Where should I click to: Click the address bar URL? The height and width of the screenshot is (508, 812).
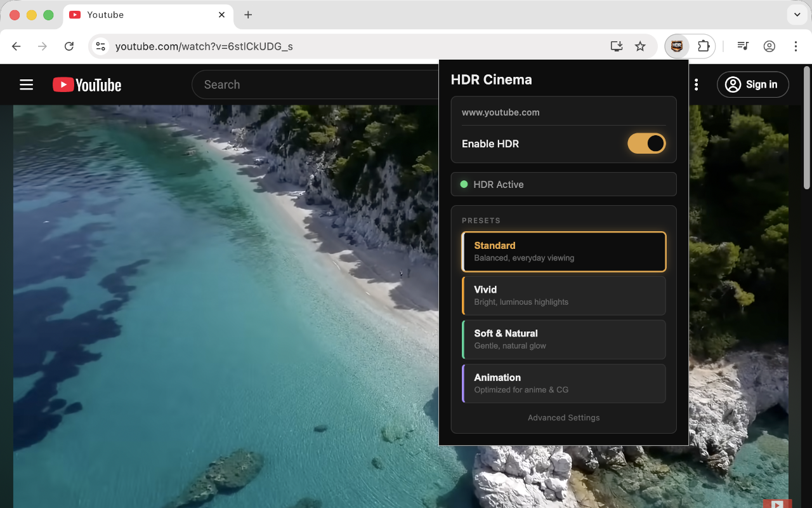pos(204,46)
